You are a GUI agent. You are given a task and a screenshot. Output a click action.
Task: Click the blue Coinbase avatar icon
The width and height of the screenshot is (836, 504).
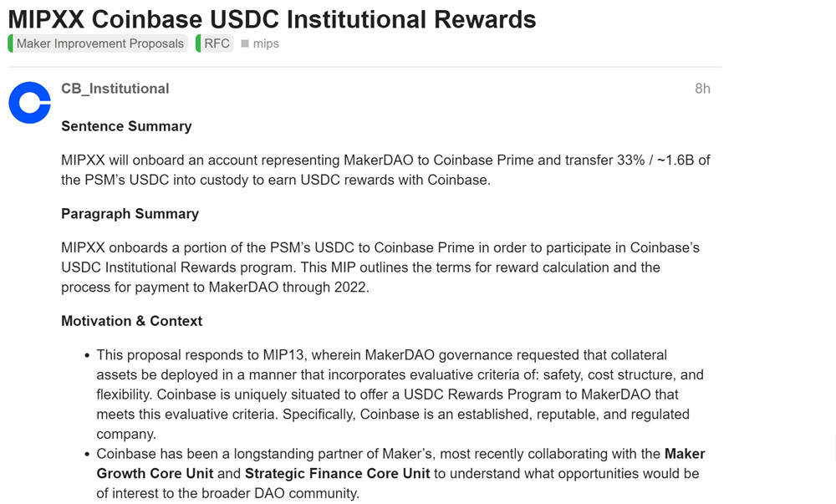coord(29,103)
